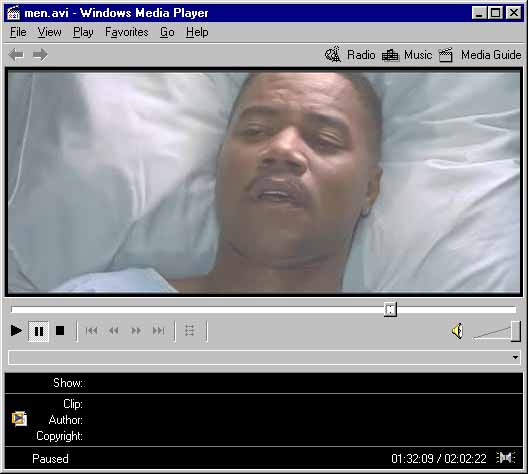Image resolution: width=528 pixels, height=474 pixels.
Task: Click the clip info icon beside Author
Action: pyautogui.click(x=19, y=418)
